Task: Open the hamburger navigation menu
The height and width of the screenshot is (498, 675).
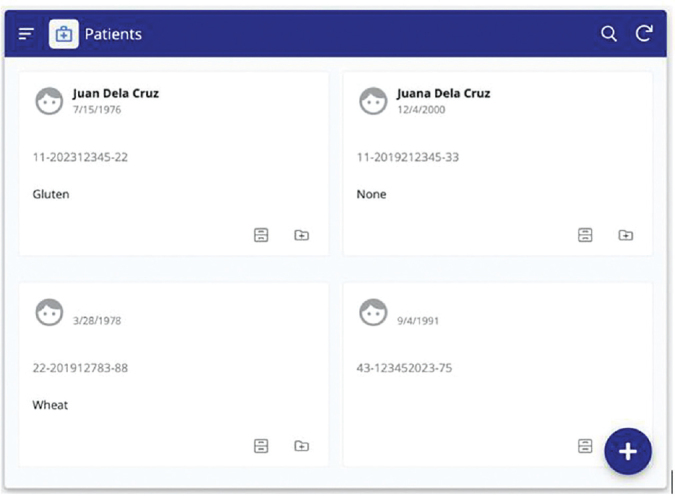Action: click(26, 34)
